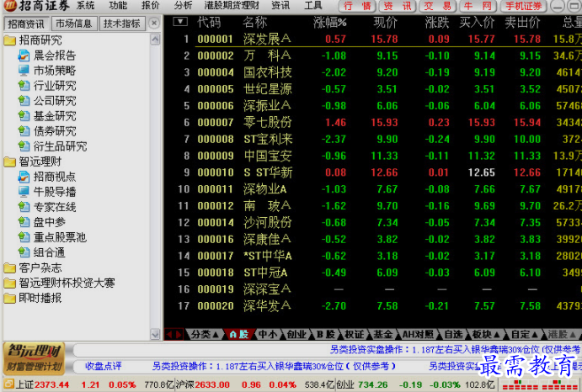
Task: Click the red 资讯 button in the top bar
Action: [x=398, y=6]
